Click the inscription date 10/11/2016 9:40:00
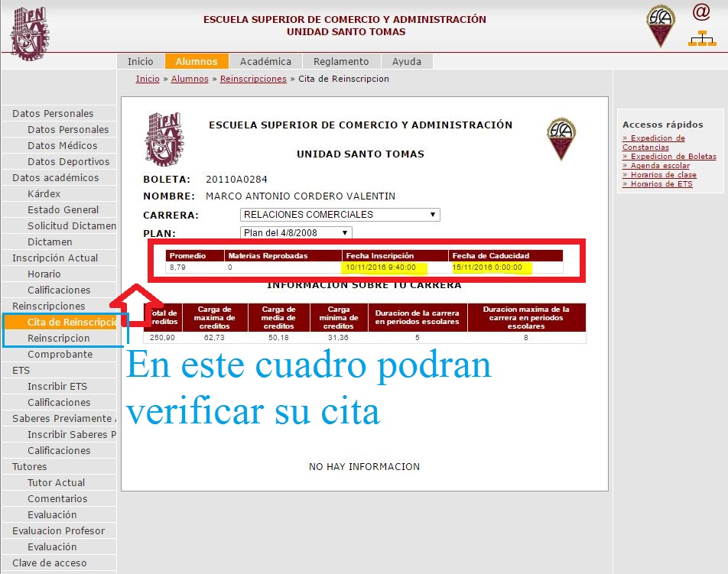 [381, 268]
